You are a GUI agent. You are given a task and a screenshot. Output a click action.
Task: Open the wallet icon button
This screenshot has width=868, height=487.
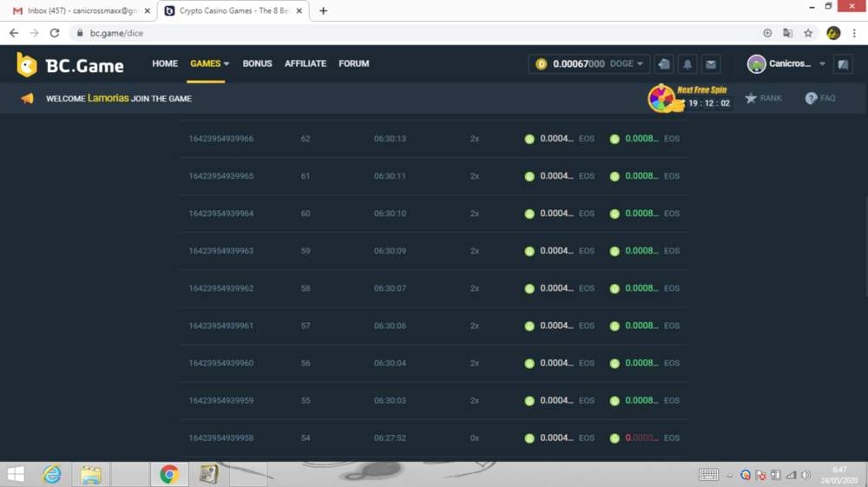663,64
